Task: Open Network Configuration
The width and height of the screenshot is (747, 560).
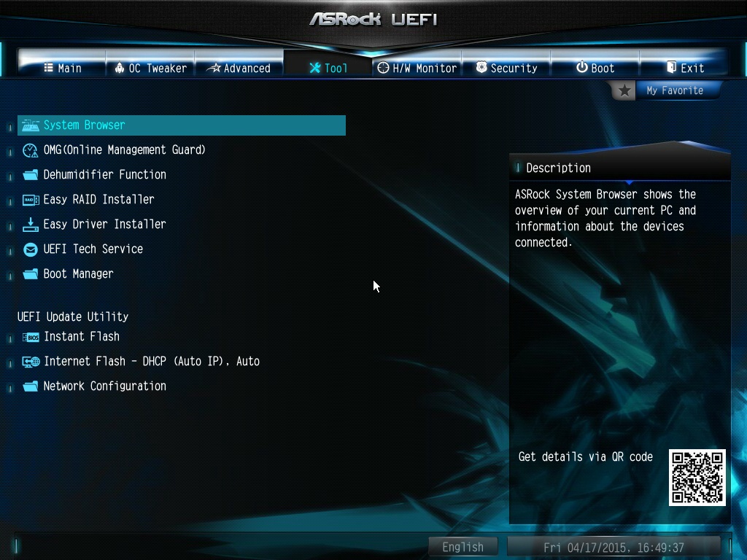Action: (x=105, y=386)
